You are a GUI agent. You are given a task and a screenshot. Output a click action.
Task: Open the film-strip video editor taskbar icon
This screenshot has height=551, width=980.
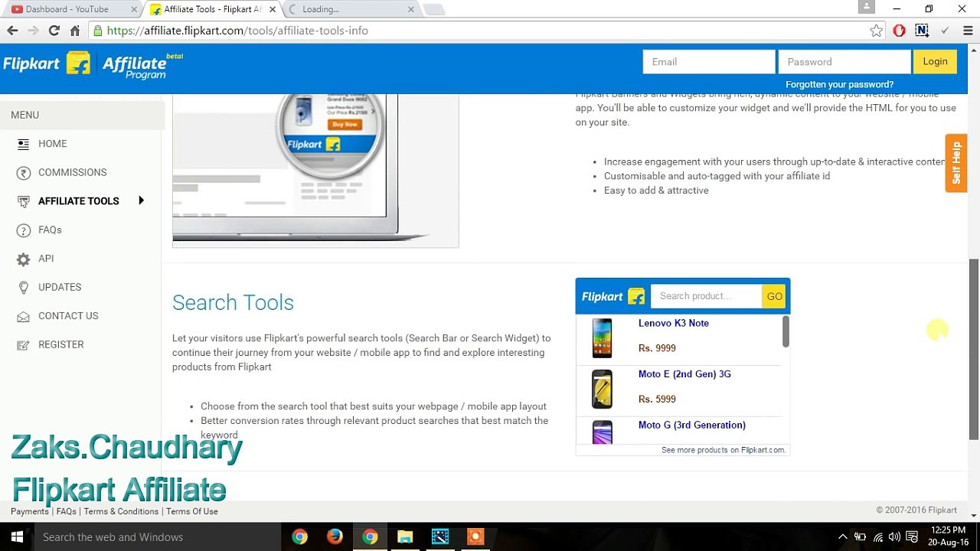(440, 537)
